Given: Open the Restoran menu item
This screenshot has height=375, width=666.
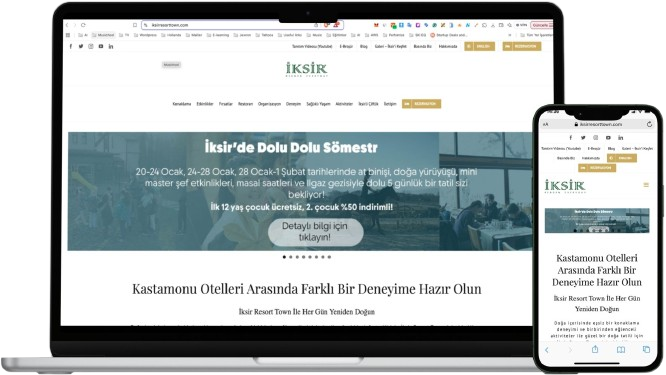Looking at the screenshot, I should [245, 104].
